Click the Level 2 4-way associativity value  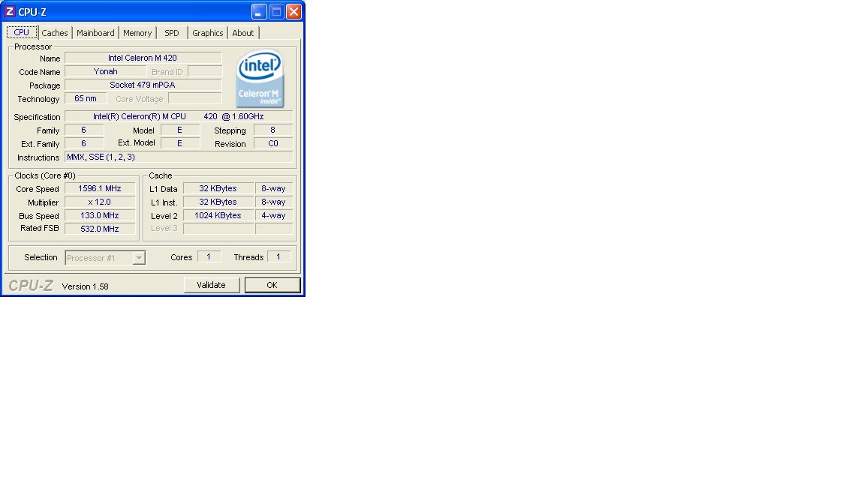273,215
